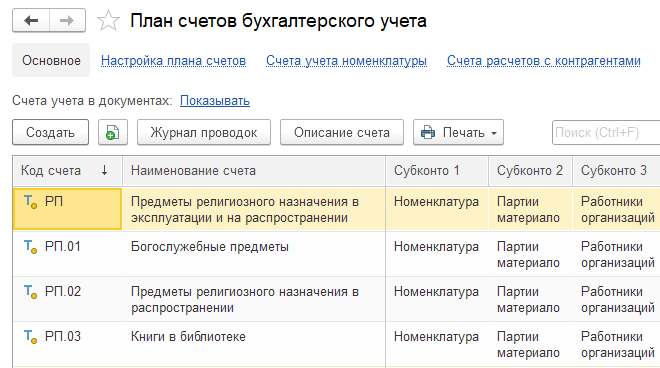Viewport: 660px width, 368px height.
Task: Open Журнал проводок
Action: pyautogui.click(x=204, y=132)
